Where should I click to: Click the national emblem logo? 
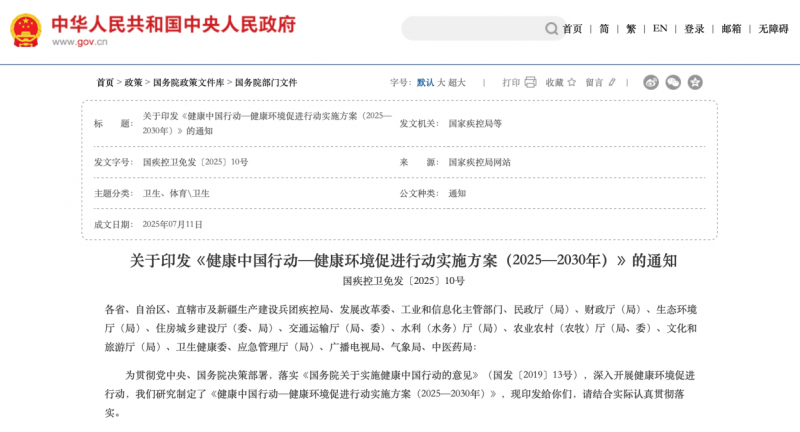(25, 30)
